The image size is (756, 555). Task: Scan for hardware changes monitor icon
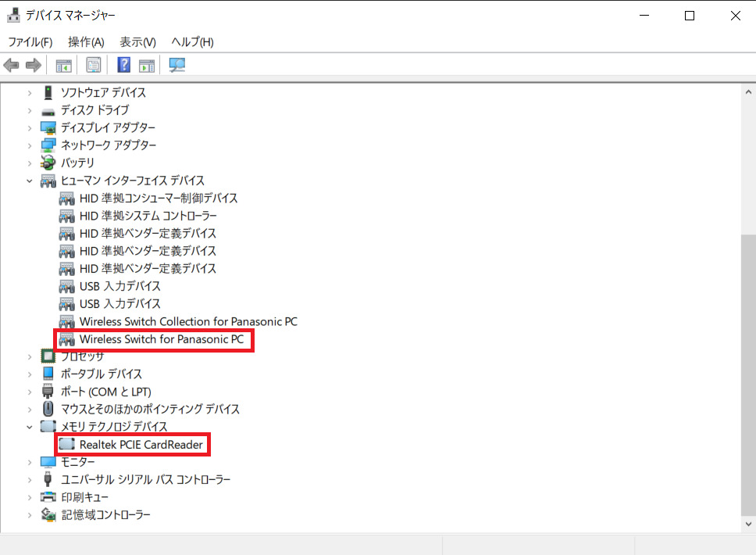177,65
